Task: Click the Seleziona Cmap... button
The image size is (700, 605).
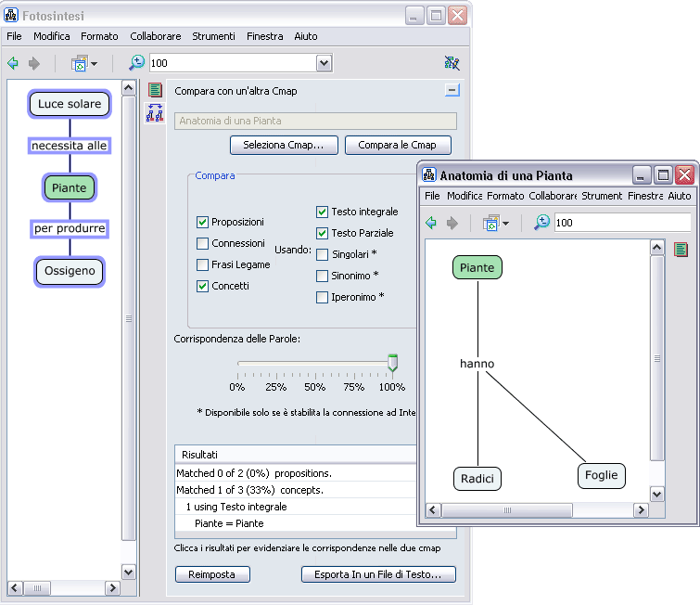Action: click(x=283, y=146)
